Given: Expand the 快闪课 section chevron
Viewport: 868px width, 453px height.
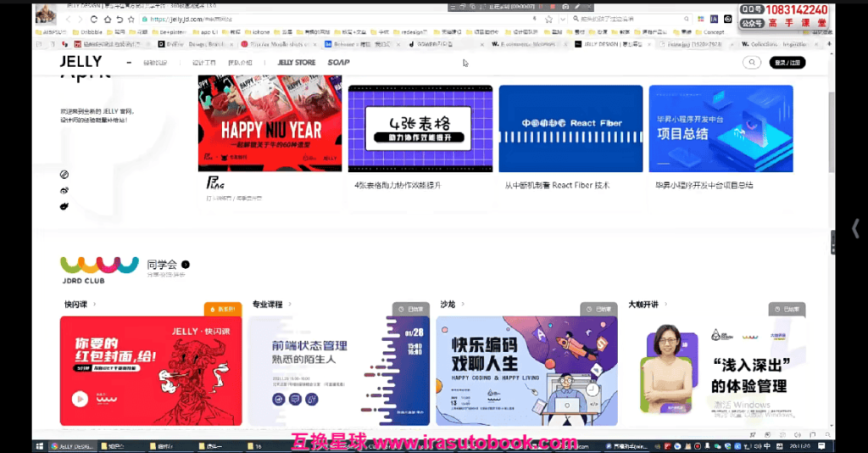Looking at the screenshot, I should (x=95, y=304).
